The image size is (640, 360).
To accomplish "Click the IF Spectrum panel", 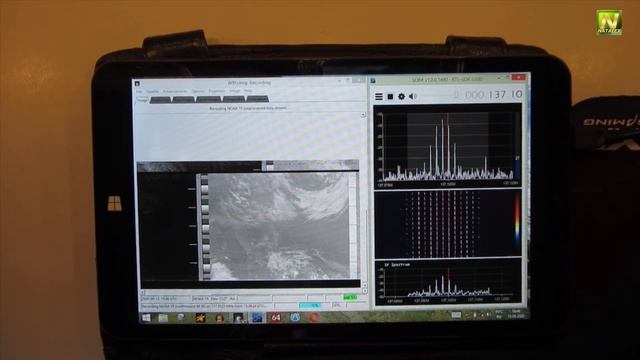I will 448,282.
